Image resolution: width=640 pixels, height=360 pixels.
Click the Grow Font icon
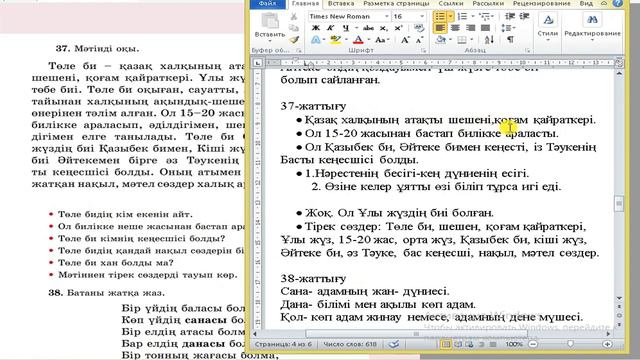405,40
